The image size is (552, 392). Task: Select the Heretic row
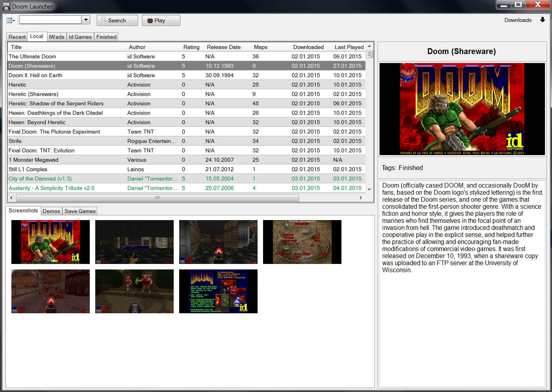pyautogui.click(x=187, y=85)
